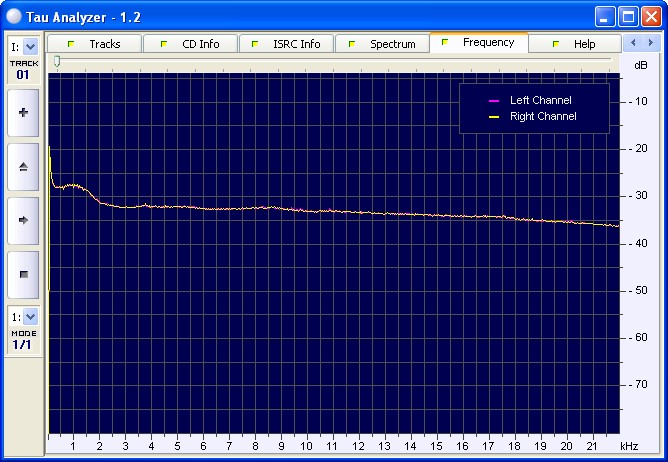Minimize the Tau Analyzer window
This screenshot has height=462, width=668.
tap(605, 16)
